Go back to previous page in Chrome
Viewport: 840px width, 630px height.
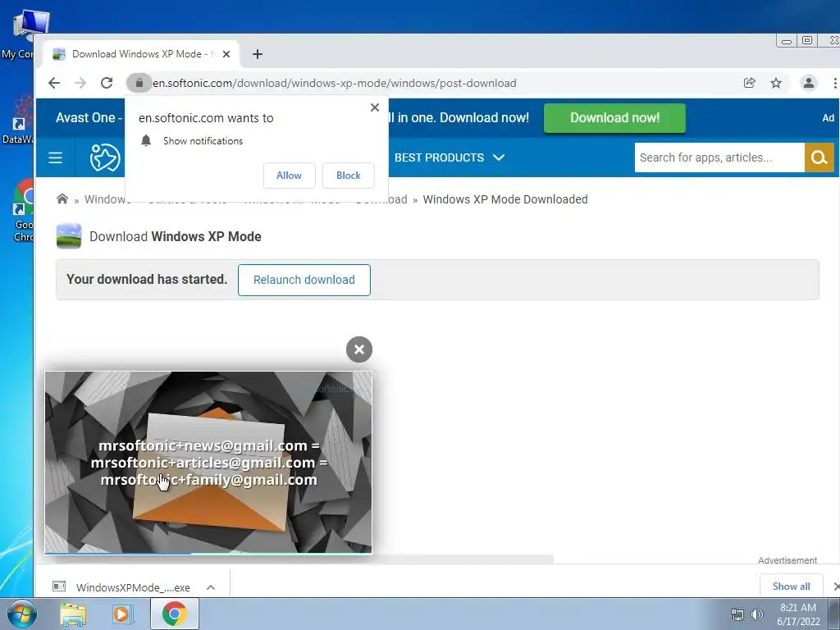pos(54,83)
